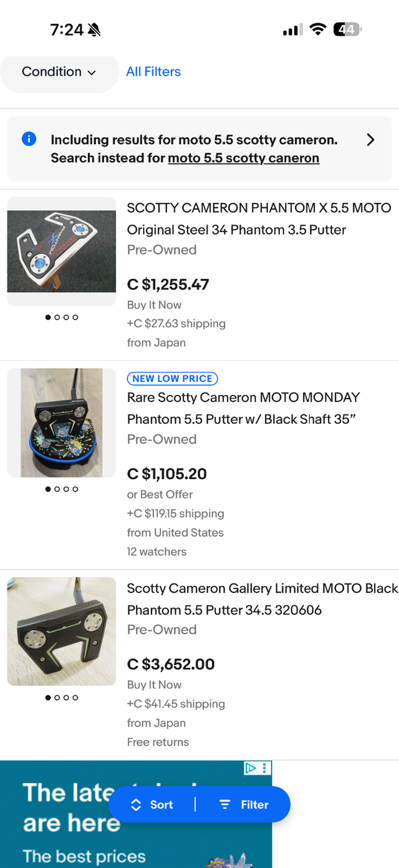Screen dimensions: 399x868
Task: Open MOTO MONDAY putter photo
Action: (62, 423)
